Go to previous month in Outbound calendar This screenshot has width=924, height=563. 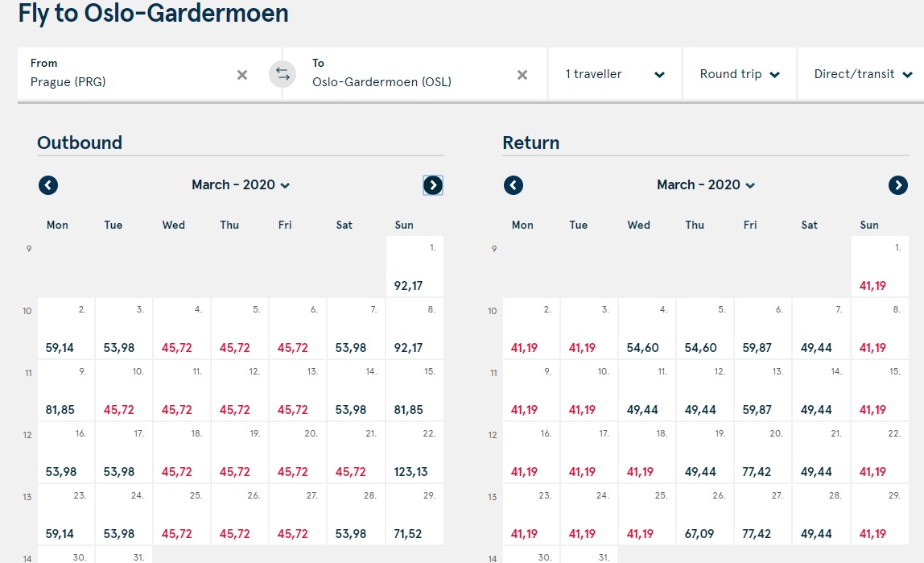48,185
